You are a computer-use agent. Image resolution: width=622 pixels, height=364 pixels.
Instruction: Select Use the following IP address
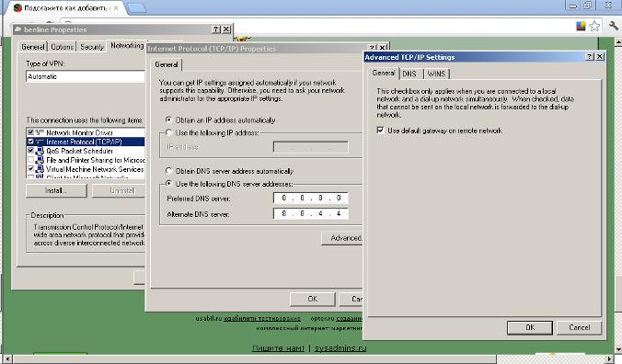click(x=169, y=132)
